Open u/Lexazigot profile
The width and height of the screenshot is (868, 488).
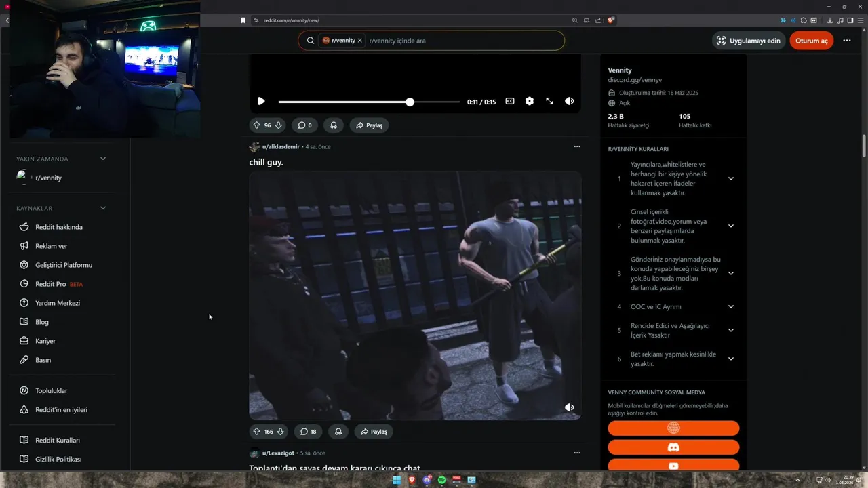pyautogui.click(x=278, y=453)
